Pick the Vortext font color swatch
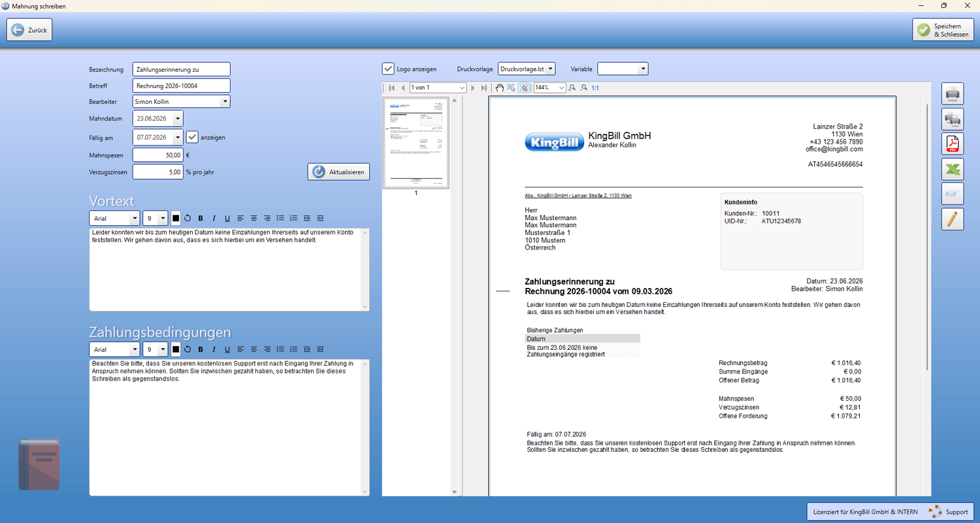Screen dimensions: 980x523 (x=176, y=219)
